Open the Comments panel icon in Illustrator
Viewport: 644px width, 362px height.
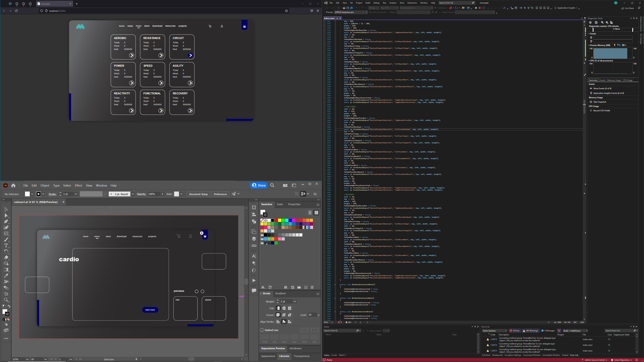254,291
